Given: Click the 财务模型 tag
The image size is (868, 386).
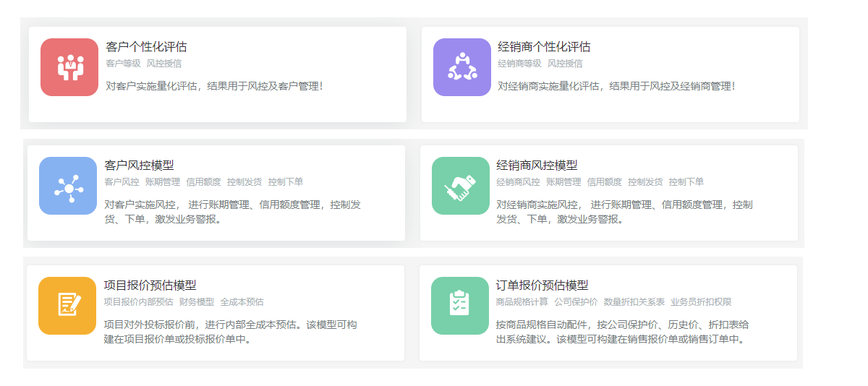Looking at the screenshot, I should click(197, 302).
